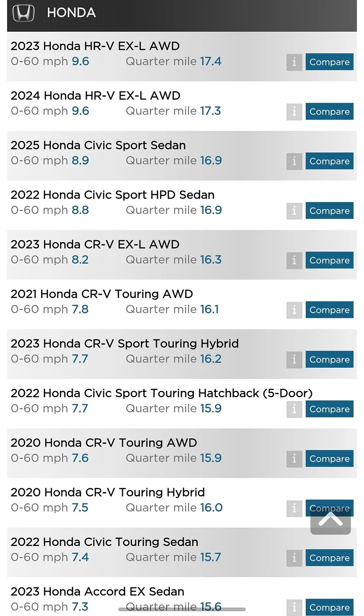Select the 2020 Honda CR-V Touring Hybrid title
This screenshot has width=364, height=616.
(108, 492)
